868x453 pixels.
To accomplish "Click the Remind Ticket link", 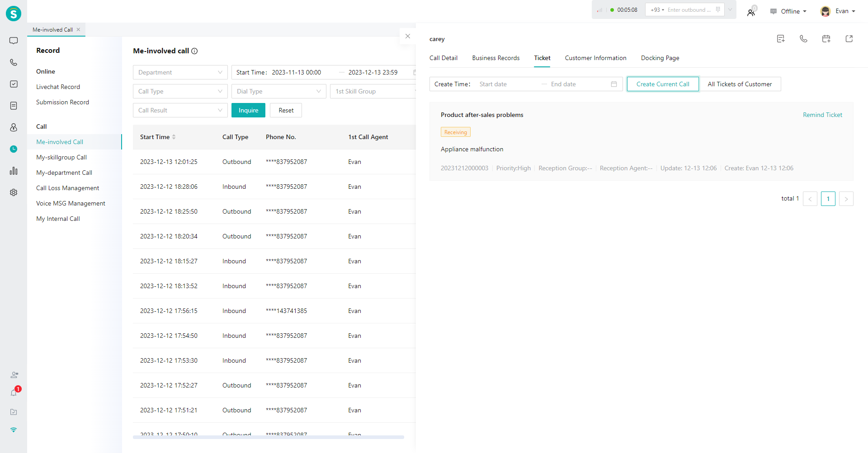I will point(822,115).
